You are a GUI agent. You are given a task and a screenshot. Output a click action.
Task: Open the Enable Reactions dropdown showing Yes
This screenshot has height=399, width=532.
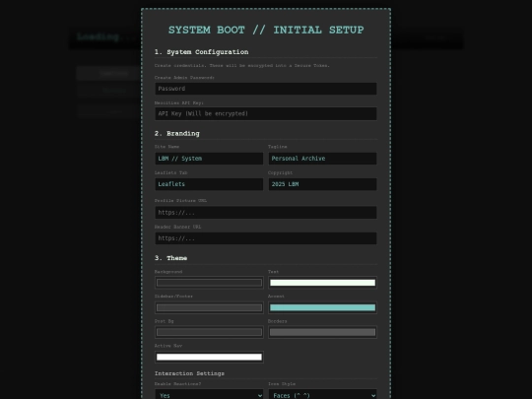point(209,395)
